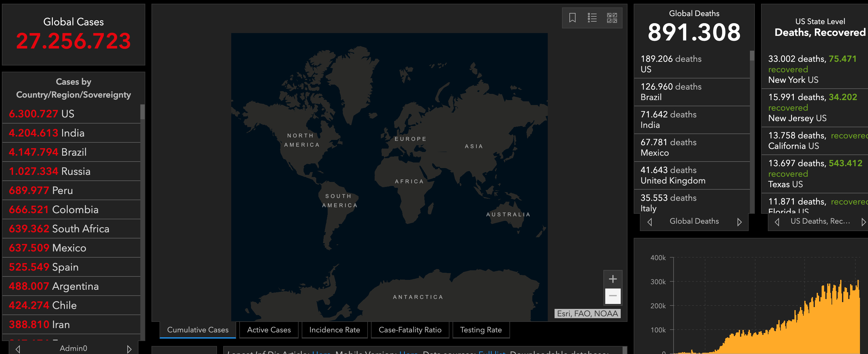Image resolution: width=868 pixels, height=354 pixels.
Task: Zoom out on the map
Action: [613, 296]
